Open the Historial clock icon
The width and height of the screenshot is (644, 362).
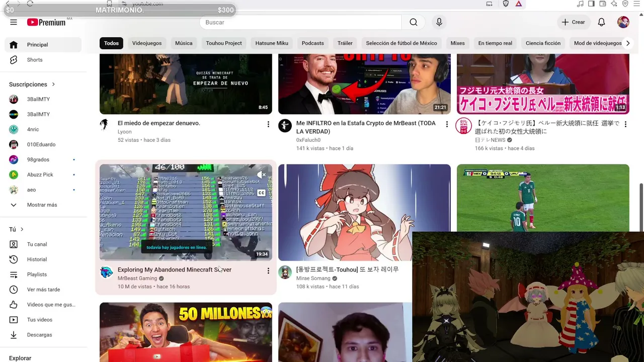click(x=14, y=259)
